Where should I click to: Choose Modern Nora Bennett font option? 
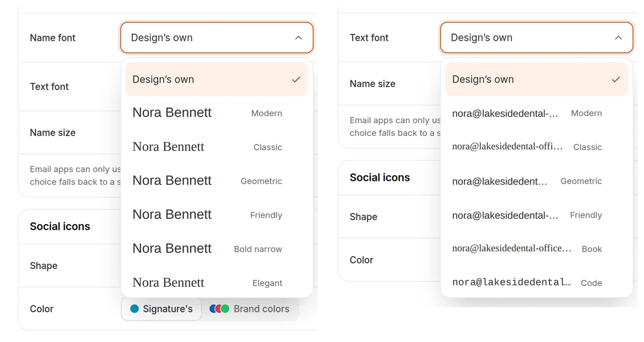[217, 113]
